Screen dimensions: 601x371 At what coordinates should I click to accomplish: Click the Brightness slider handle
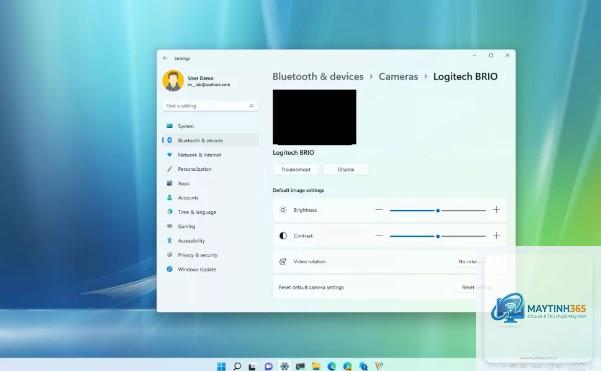pyautogui.click(x=438, y=210)
